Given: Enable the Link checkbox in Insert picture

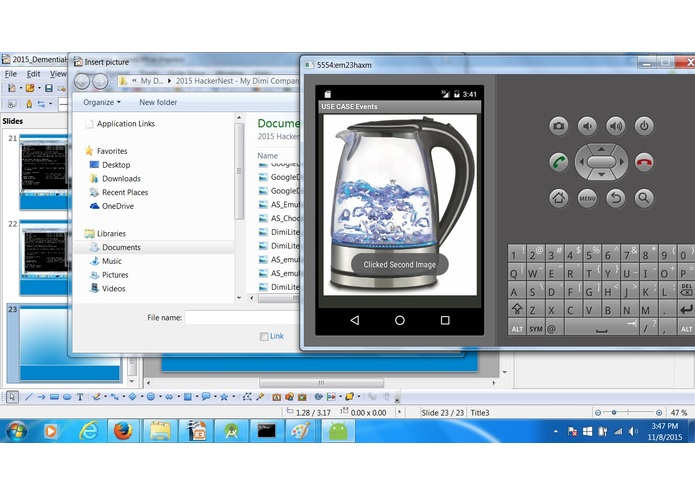Looking at the screenshot, I should coord(264,336).
